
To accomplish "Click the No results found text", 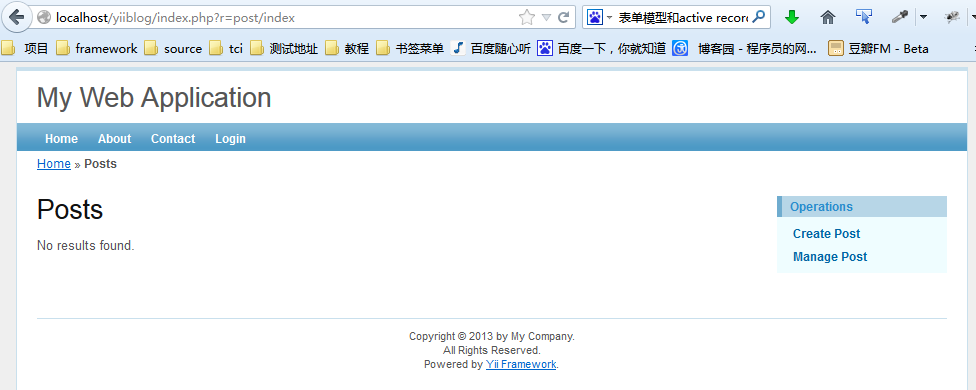I will click(x=85, y=246).
